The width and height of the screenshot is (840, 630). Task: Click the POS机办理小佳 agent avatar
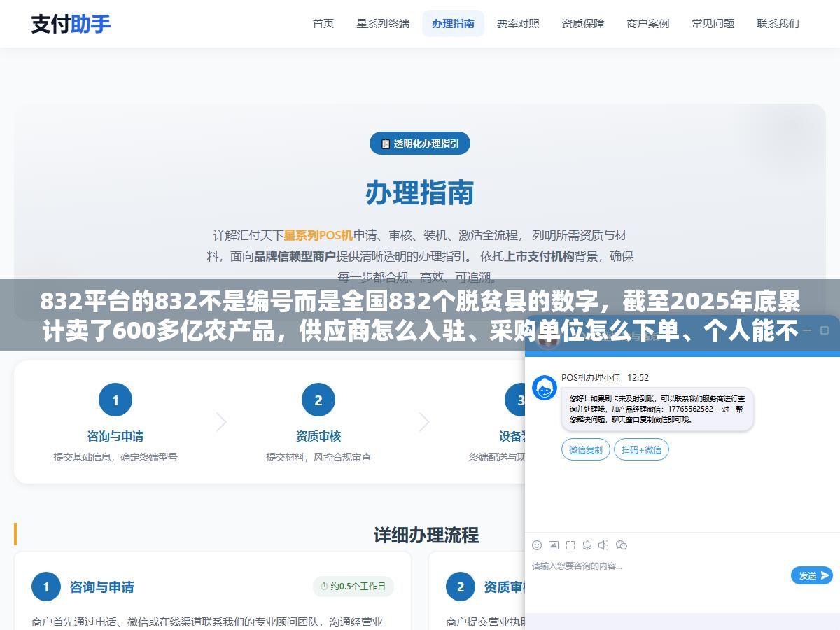coord(545,388)
